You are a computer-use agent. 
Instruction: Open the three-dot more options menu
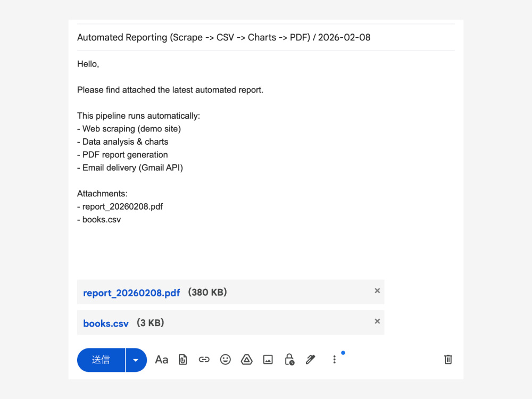[x=335, y=360]
